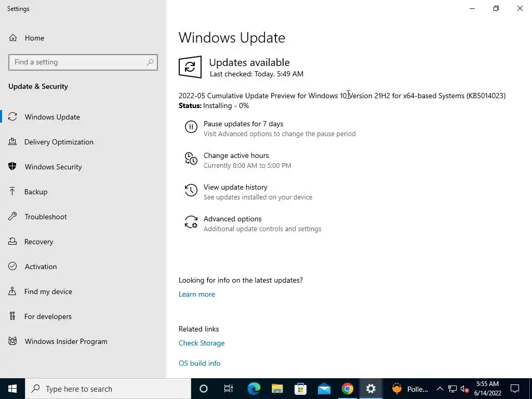
Task: Open the OS build info link
Action: (x=199, y=363)
